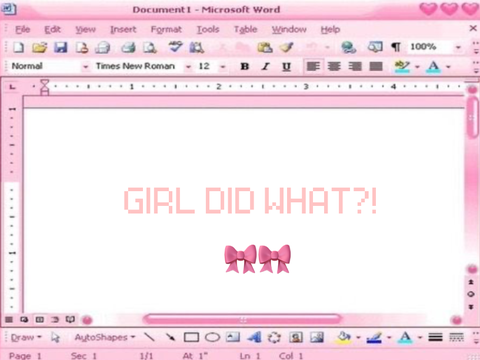Open the Draw menu button
480x360 pixels.
pyautogui.click(x=26, y=337)
